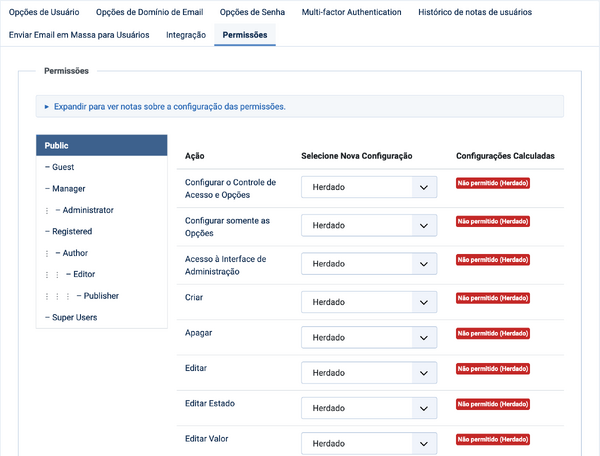The image size is (600, 456).
Task: Open dropdown for Acesso à Interface de Administração
Action: (x=369, y=264)
